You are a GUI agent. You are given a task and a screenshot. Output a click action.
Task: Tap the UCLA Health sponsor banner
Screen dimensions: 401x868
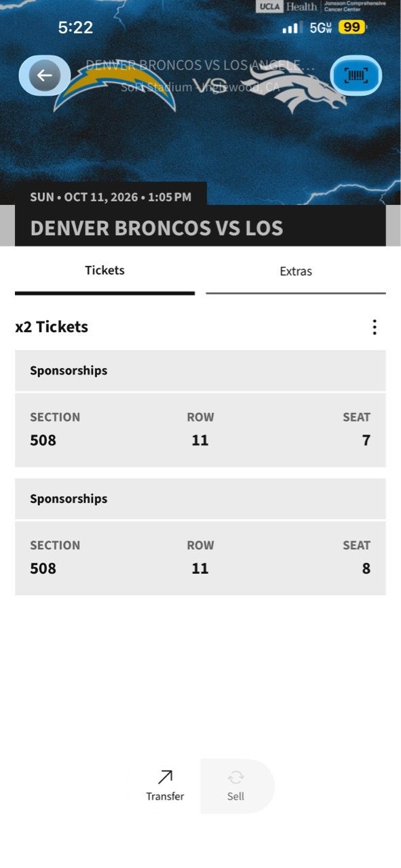click(321, 7)
